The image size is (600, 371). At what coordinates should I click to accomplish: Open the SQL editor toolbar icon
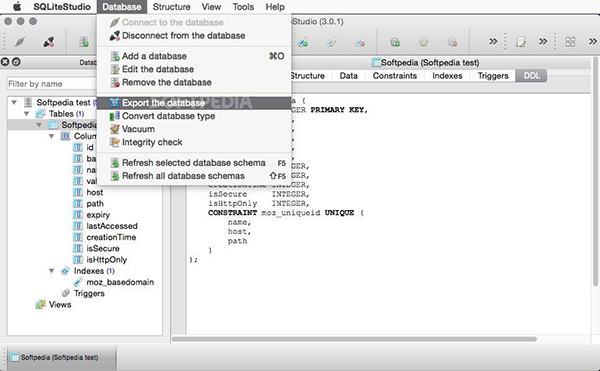(521, 42)
